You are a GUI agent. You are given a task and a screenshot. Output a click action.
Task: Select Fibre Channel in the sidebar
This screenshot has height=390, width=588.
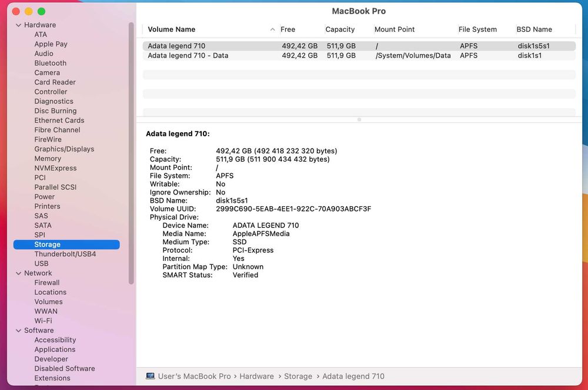(57, 130)
